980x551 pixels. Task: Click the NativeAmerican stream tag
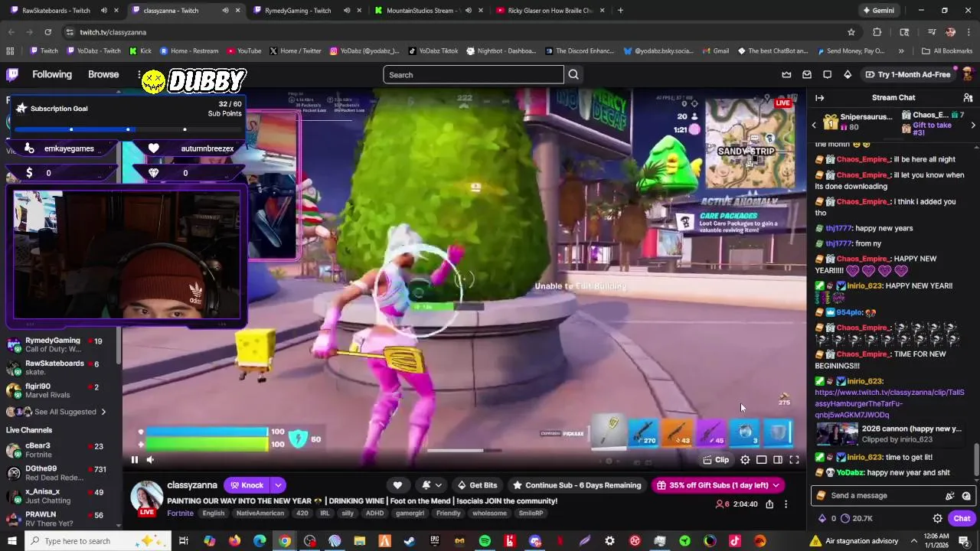pyautogui.click(x=261, y=514)
